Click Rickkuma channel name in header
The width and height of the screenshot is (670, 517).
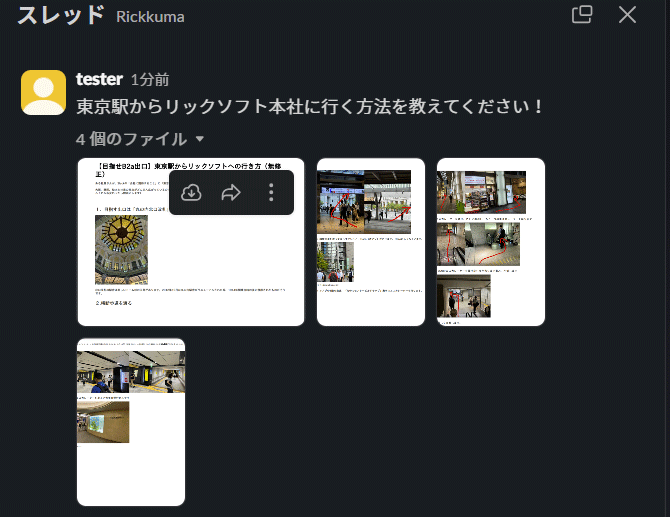pos(150,17)
